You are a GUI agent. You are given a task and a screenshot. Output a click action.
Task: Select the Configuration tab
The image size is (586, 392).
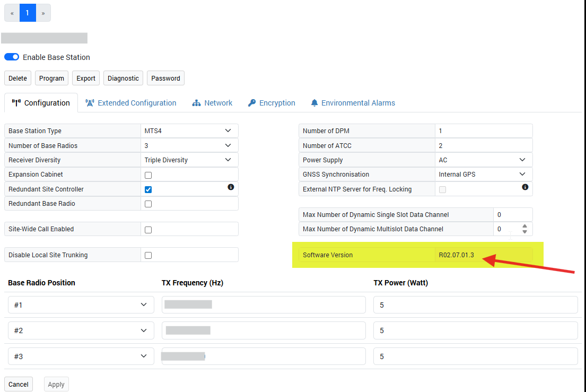[x=41, y=103]
